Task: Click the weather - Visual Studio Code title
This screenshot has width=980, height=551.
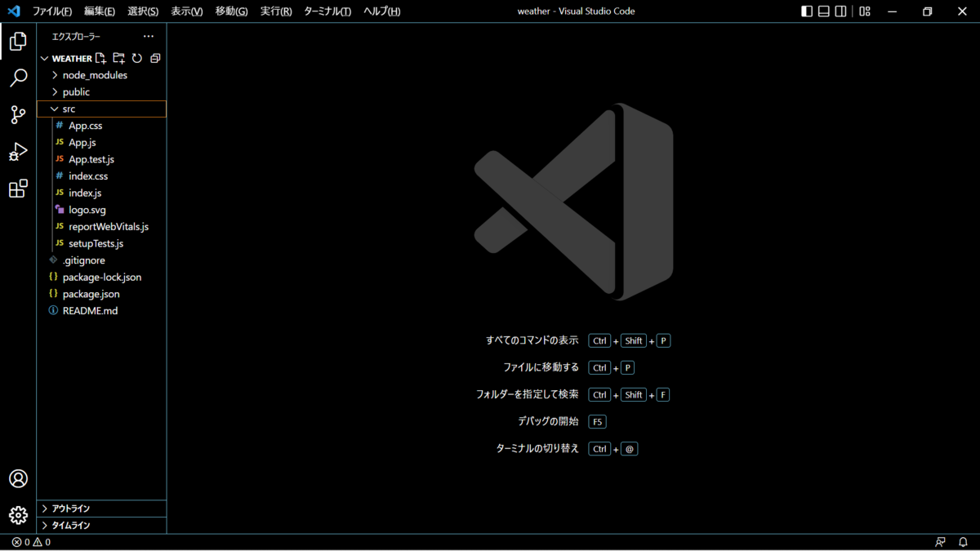Action: click(x=576, y=11)
